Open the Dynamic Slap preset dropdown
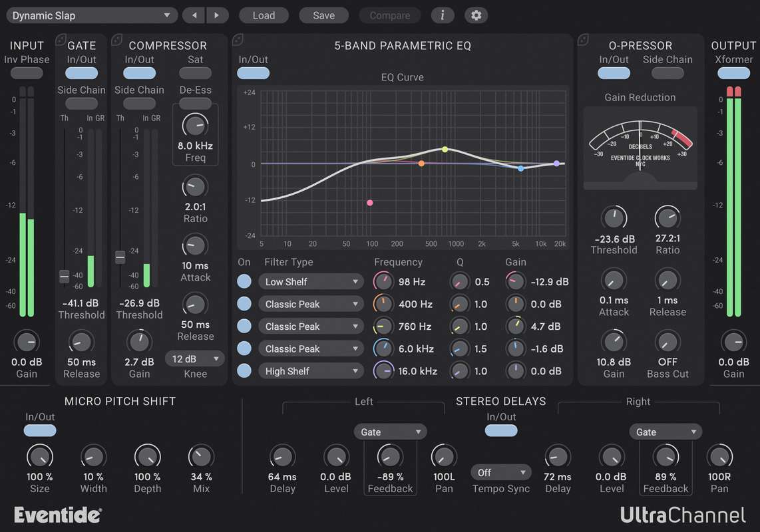 (x=93, y=15)
